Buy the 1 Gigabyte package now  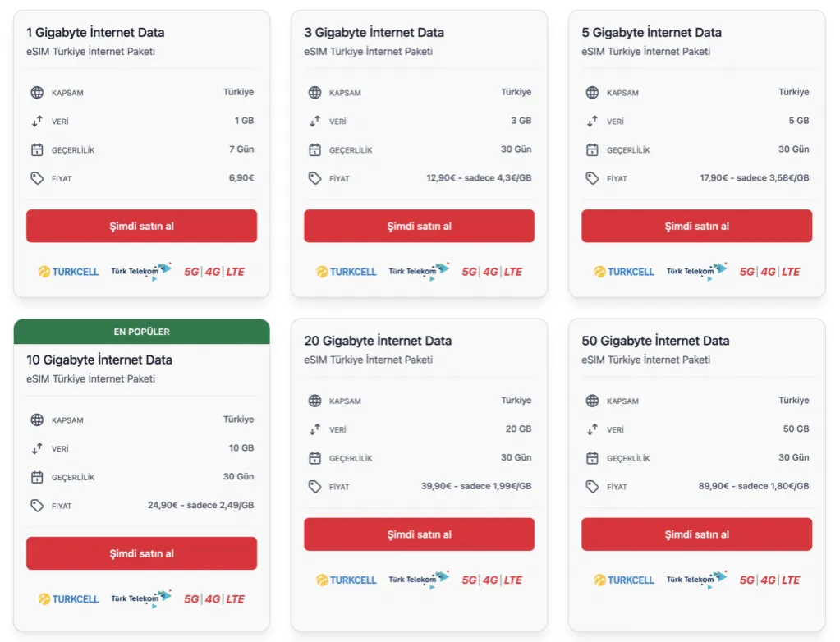[x=141, y=226]
